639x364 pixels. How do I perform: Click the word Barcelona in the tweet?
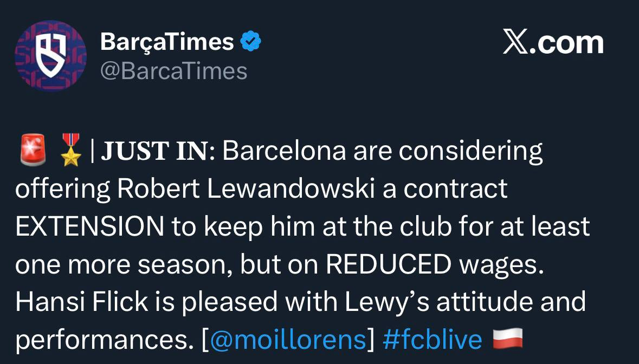[284, 152]
